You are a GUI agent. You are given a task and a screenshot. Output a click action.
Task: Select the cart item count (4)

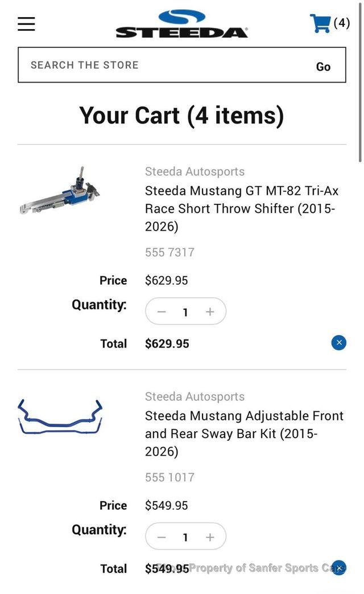click(x=342, y=23)
